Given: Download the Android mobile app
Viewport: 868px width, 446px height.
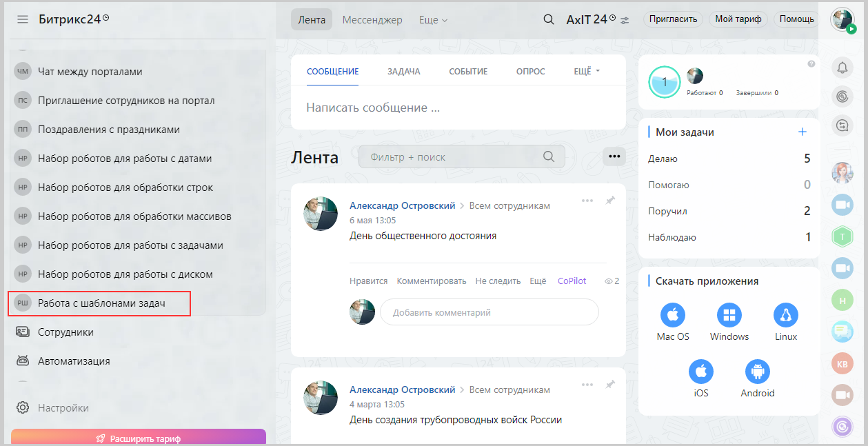Looking at the screenshot, I should pos(757,372).
